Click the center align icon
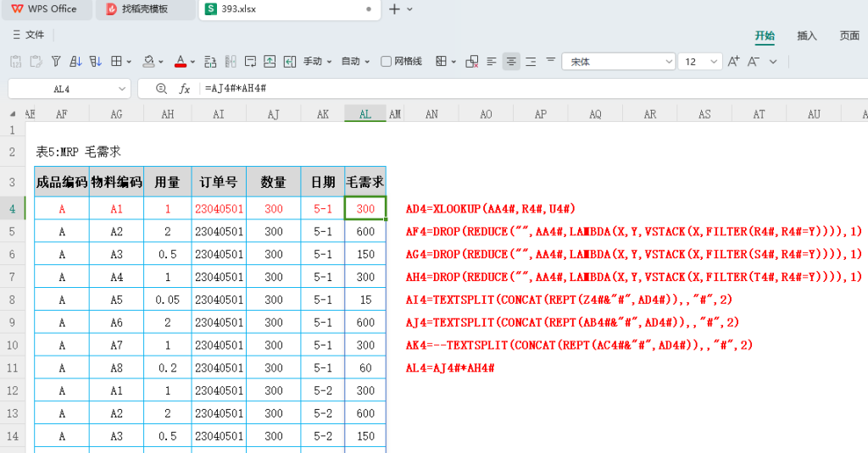Viewport: 868px width, 453px height. pos(511,62)
